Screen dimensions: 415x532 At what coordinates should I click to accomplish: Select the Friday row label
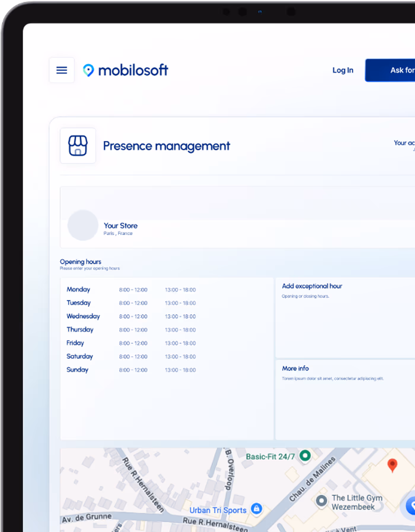(x=75, y=343)
